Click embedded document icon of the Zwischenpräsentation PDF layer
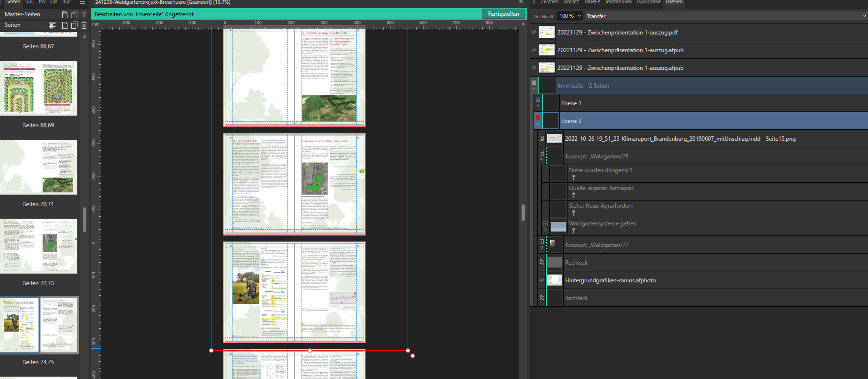 tap(534, 33)
